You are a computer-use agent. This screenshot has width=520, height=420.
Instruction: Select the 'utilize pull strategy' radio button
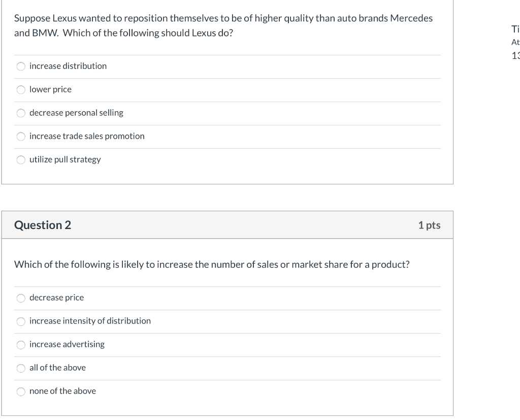point(21,160)
